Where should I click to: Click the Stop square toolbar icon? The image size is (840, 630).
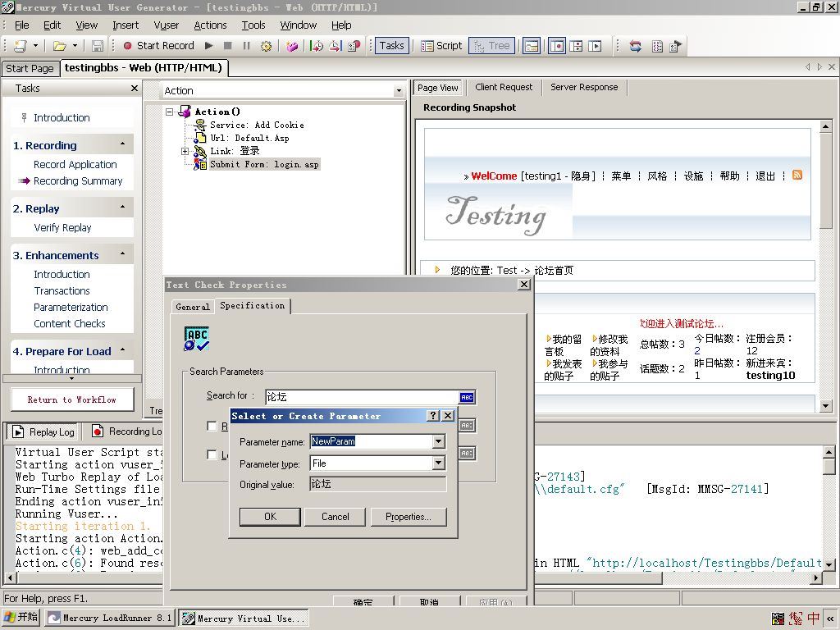[x=228, y=46]
